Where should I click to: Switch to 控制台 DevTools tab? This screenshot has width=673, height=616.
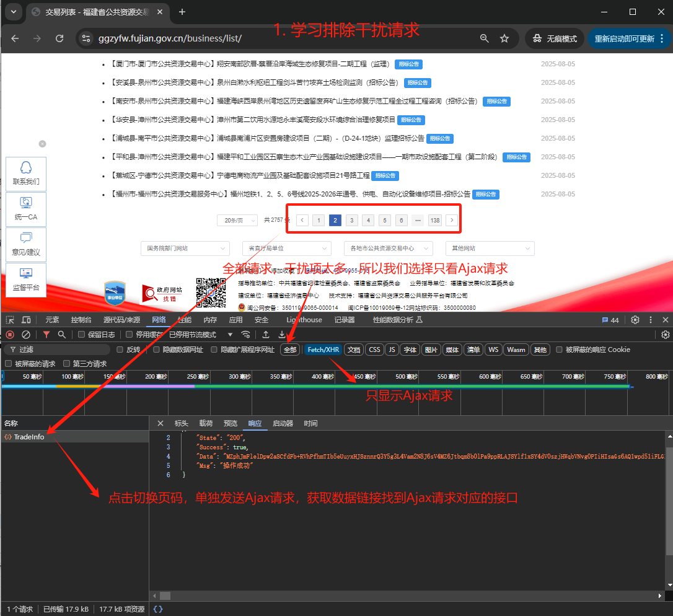pos(81,320)
